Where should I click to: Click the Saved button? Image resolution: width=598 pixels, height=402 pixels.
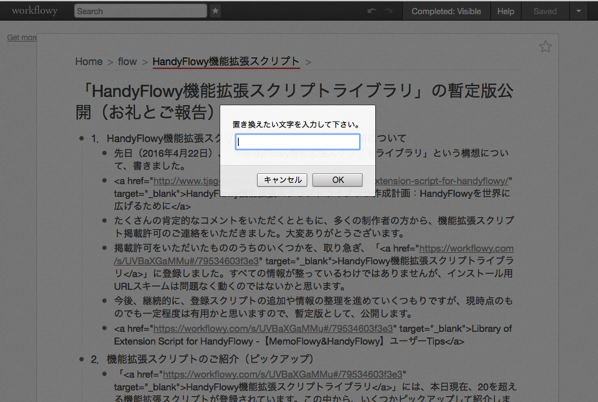[545, 11]
